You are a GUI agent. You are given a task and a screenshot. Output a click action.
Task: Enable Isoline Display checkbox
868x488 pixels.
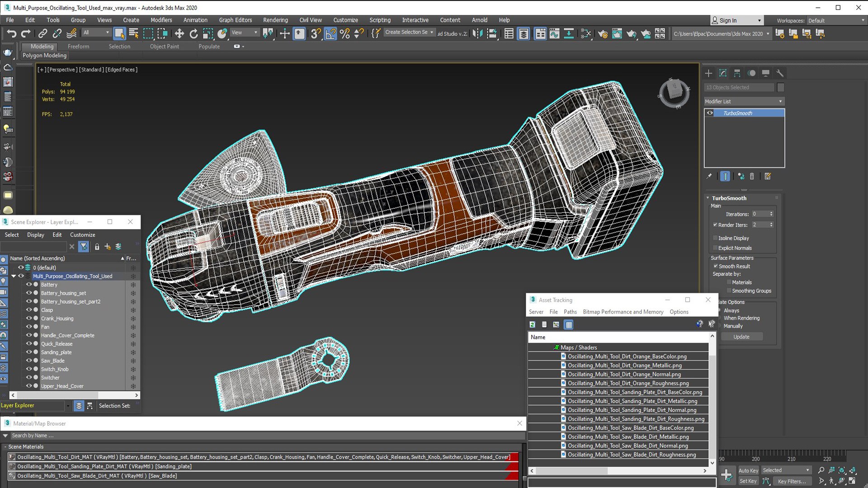point(715,238)
